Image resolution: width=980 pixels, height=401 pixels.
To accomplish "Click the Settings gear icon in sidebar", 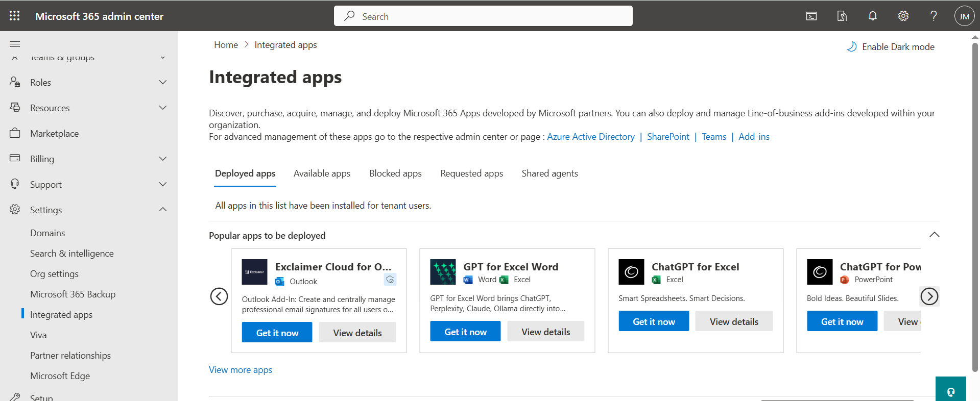I will pyautogui.click(x=15, y=209).
